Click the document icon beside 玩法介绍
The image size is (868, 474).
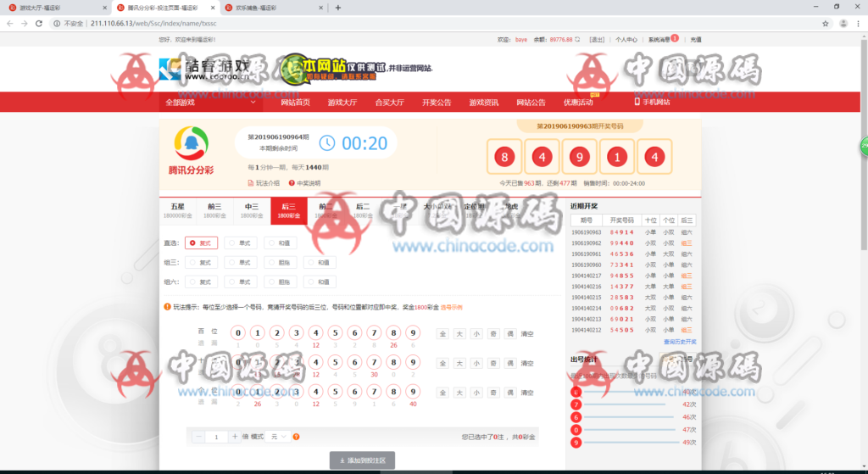tap(250, 183)
